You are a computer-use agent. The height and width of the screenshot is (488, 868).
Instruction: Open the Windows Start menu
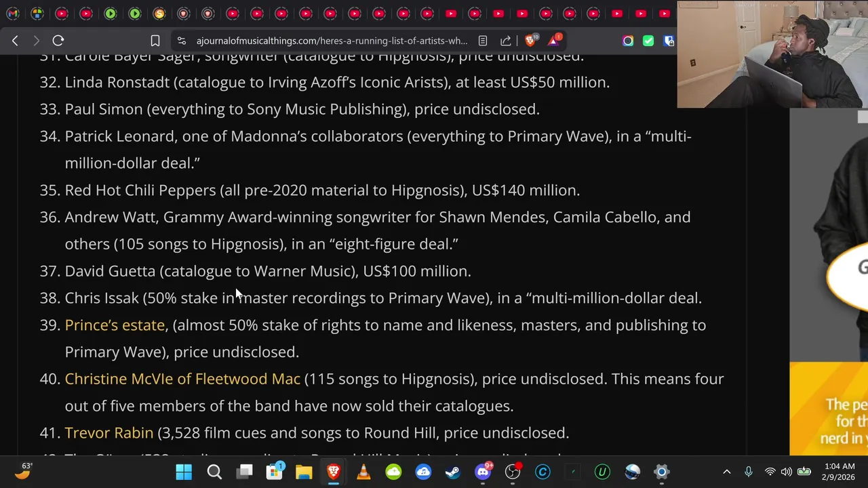(x=184, y=472)
